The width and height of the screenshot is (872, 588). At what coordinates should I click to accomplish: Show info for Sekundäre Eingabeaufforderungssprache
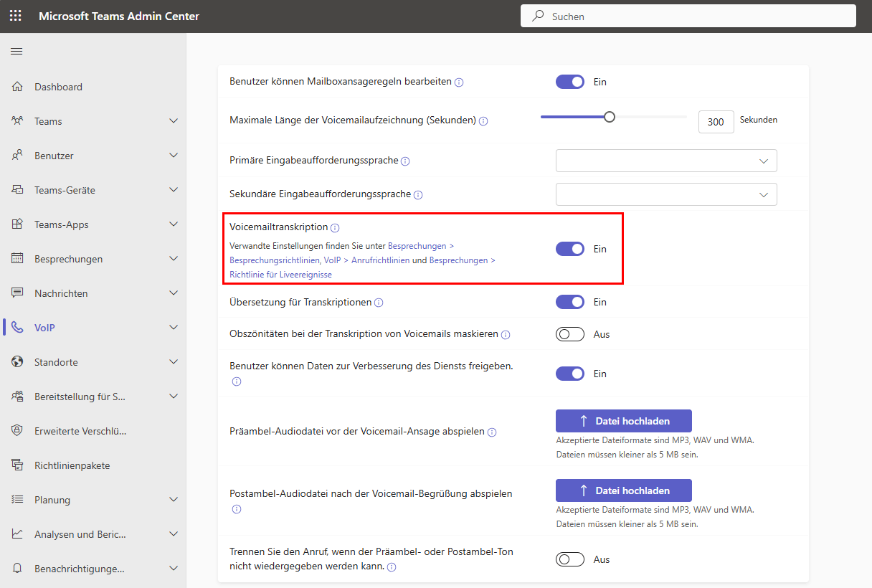pyautogui.click(x=418, y=195)
